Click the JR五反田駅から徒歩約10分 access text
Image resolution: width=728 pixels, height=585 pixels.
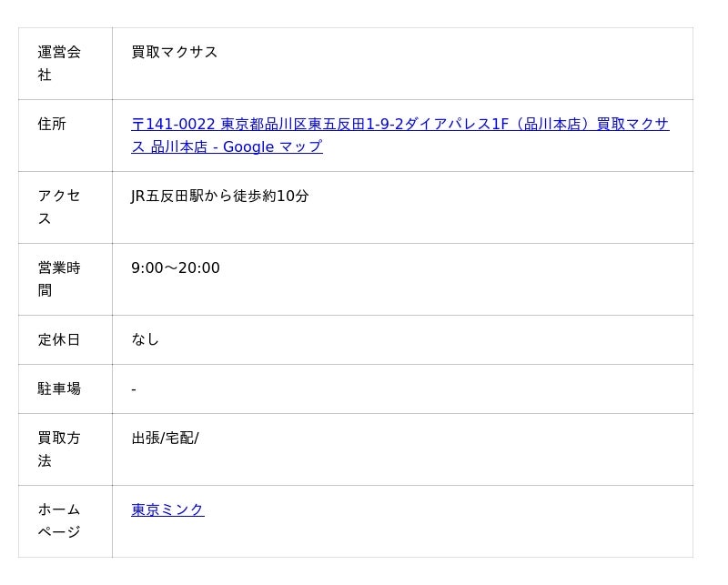point(219,196)
